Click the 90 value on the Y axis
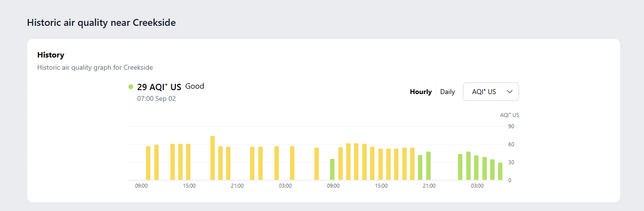Screen dimensions: 644x211 click(x=511, y=126)
